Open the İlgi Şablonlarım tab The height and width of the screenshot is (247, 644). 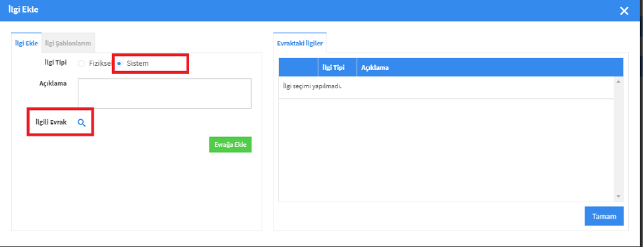pyautogui.click(x=68, y=43)
